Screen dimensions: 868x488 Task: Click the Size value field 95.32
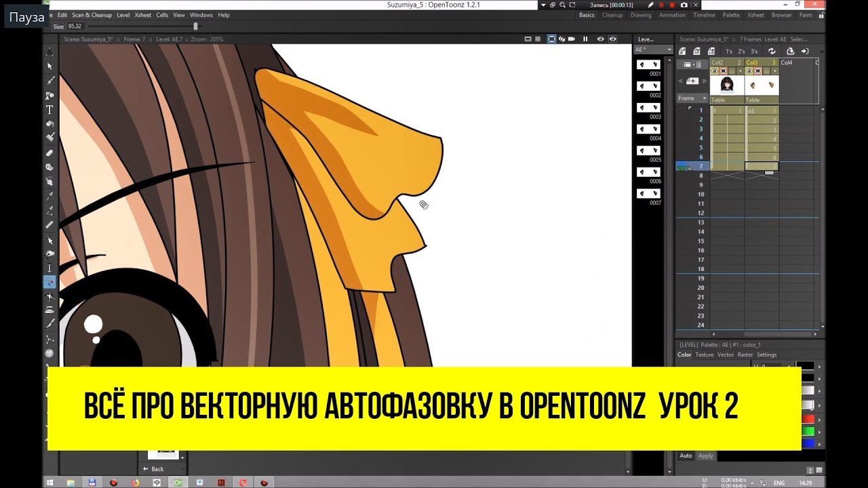(x=74, y=26)
